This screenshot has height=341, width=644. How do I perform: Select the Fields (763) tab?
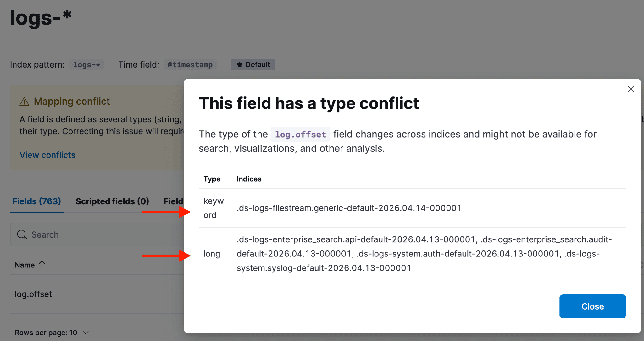pos(37,201)
